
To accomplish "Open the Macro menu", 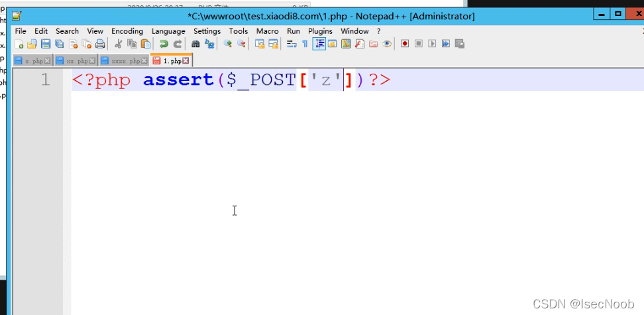I will 268,31.
